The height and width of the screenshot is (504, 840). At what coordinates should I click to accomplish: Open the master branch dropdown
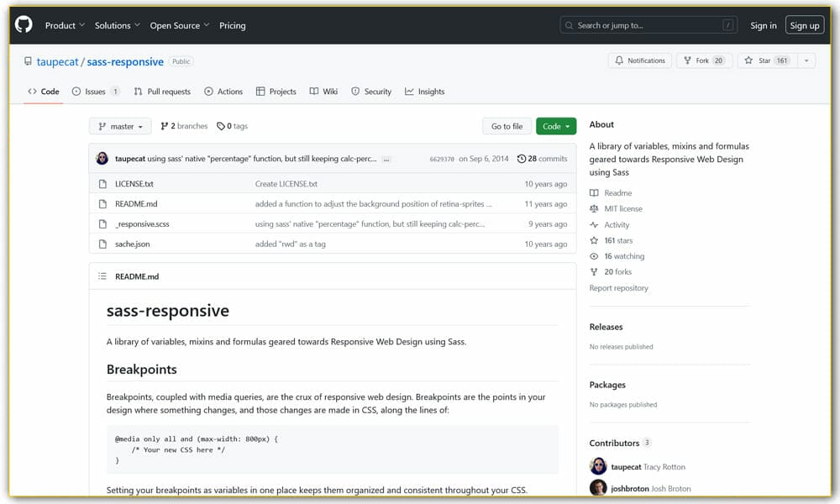point(119,125)
